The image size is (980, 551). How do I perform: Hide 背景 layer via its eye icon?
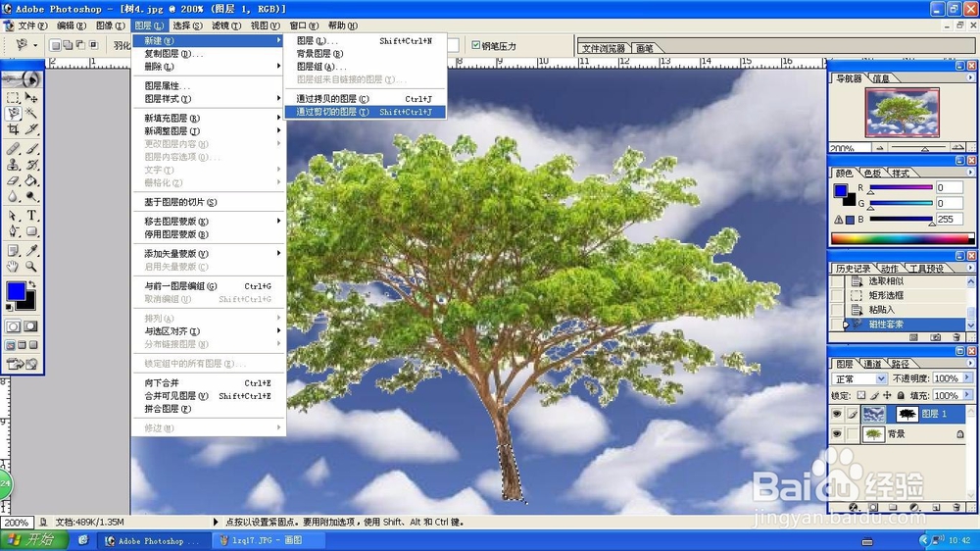(837, 434)
